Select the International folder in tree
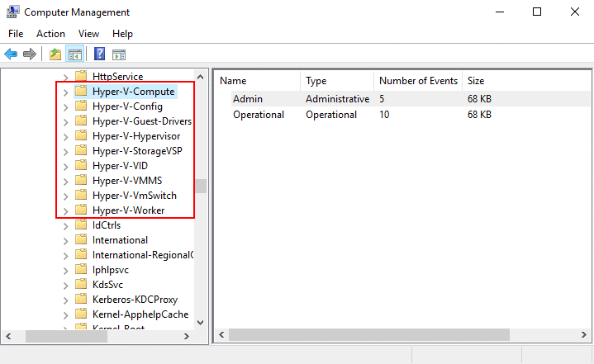594x364 pixels. point(120,240)
